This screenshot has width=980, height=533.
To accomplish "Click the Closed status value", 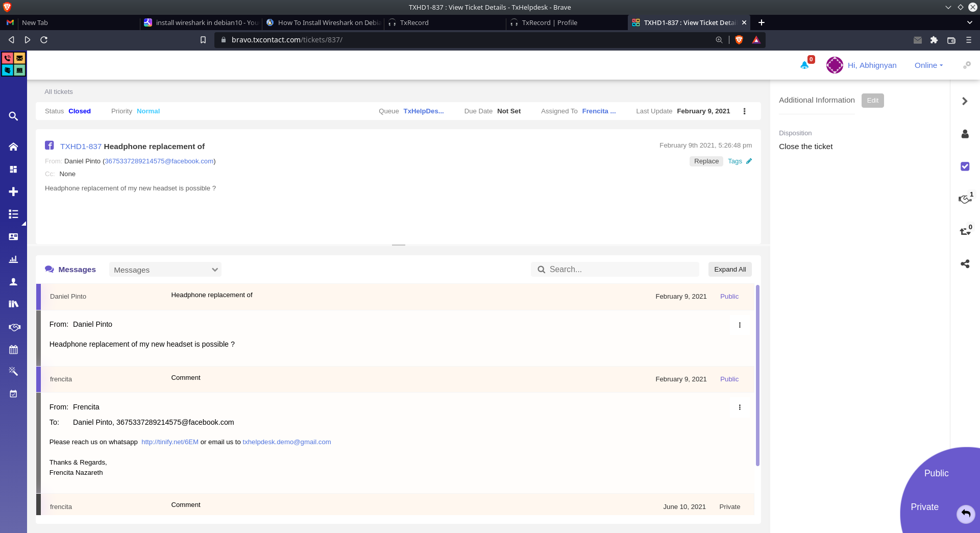I will point(80,111).
